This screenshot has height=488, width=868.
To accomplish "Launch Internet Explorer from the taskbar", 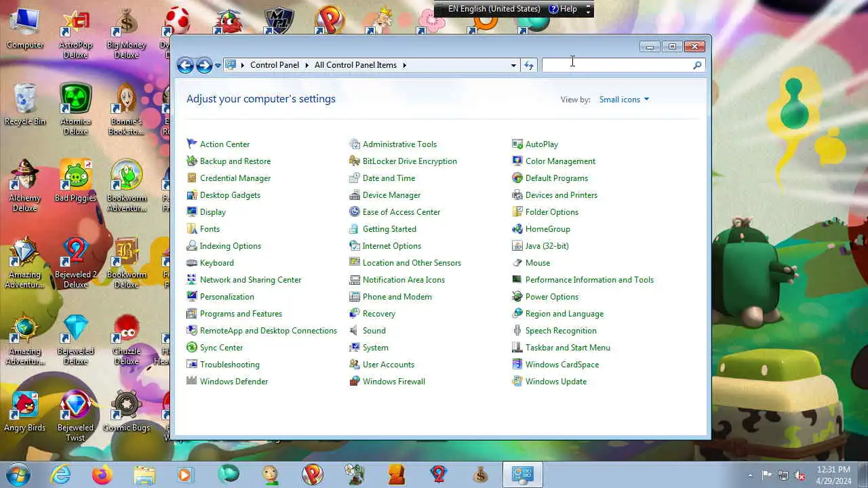I will tap(61, 475).
